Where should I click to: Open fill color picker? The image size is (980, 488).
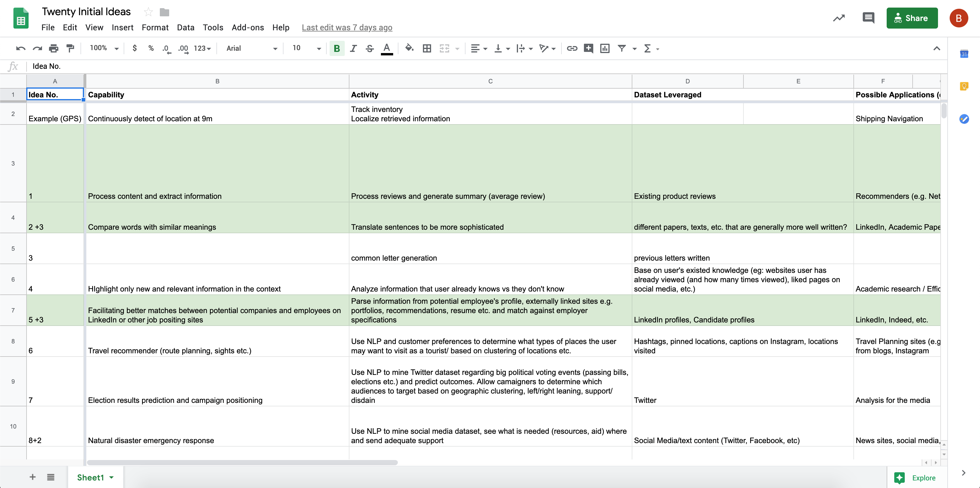click(x=409, y=48)
